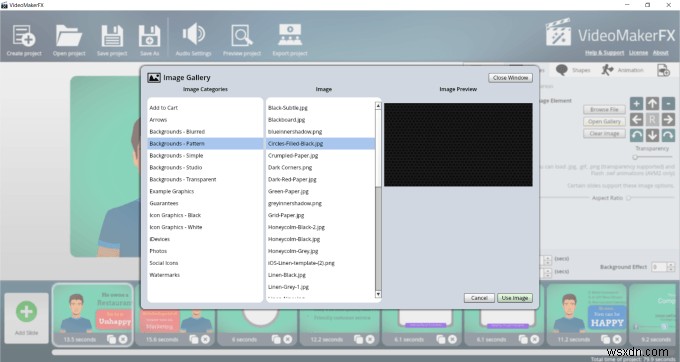The height and width of the screenshot is (362, 680).
Task: Click the green Add Slide plus
Action: [26, 312]
